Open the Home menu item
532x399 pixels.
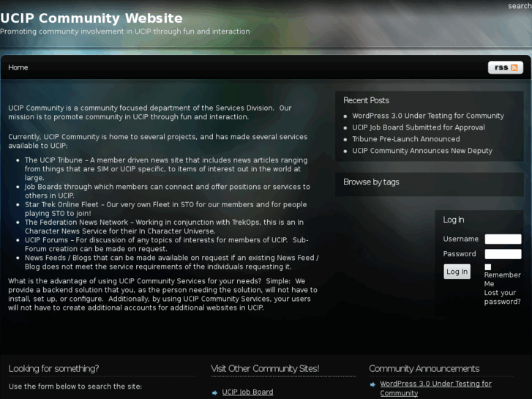coord(18,67)
